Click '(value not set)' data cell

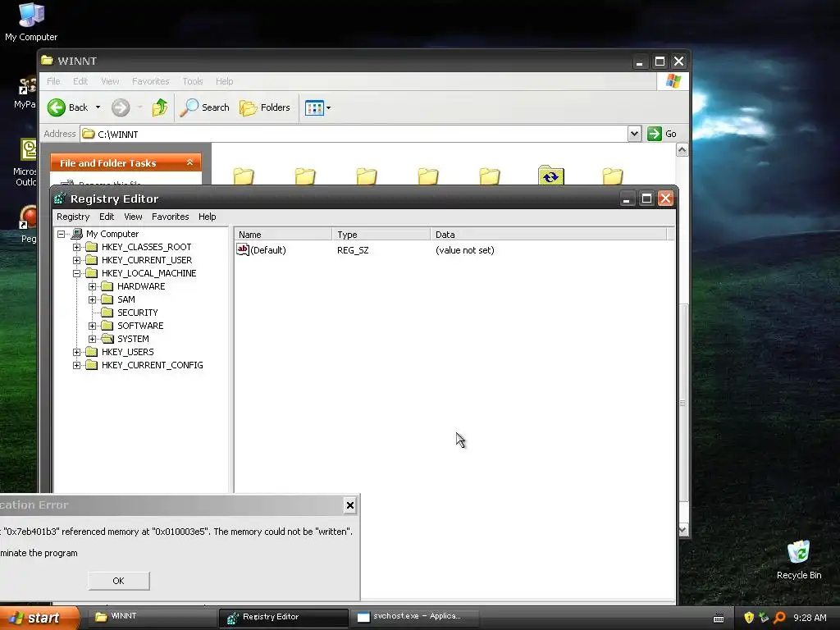465,250
